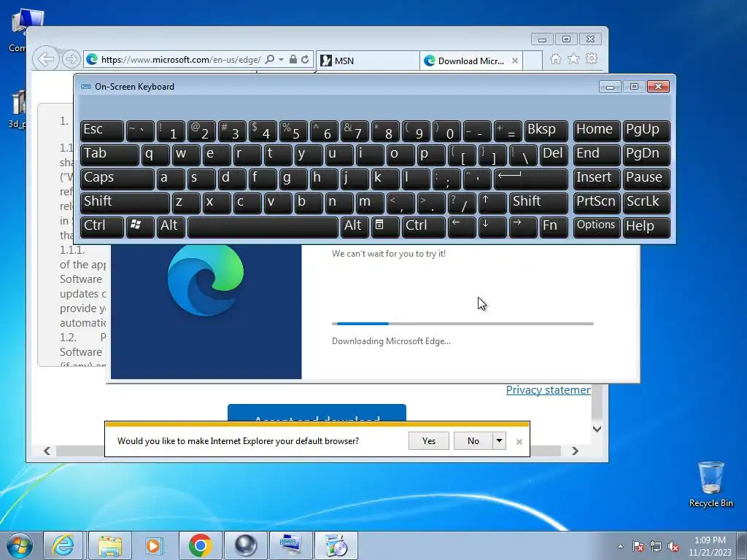Viewport: 747px width, 560px height.
Task: Click the Tab key on the keyboard
Action: point(109,155)
